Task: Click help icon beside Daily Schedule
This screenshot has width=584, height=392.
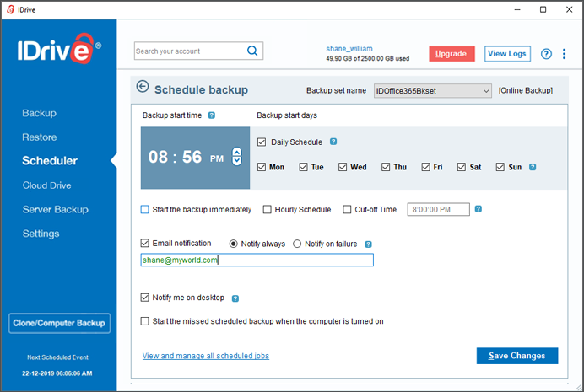Action: coord(333,142)
